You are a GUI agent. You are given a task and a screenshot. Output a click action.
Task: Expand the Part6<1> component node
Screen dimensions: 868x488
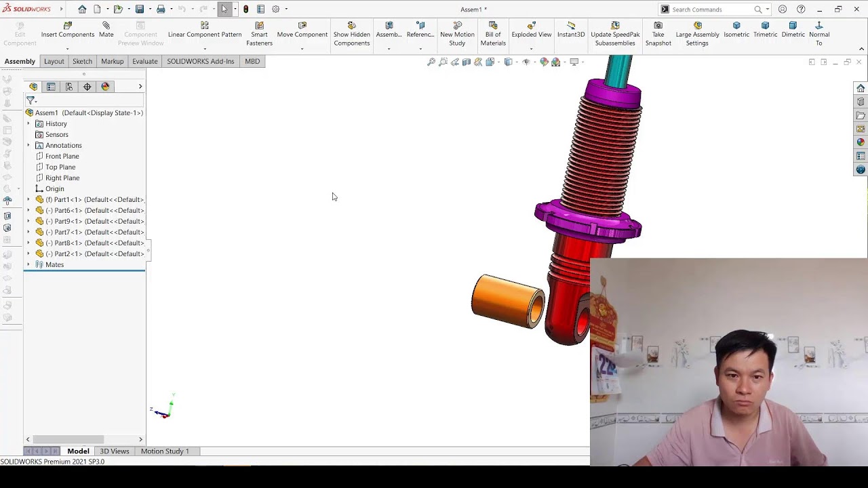click(x=28, y=210)
